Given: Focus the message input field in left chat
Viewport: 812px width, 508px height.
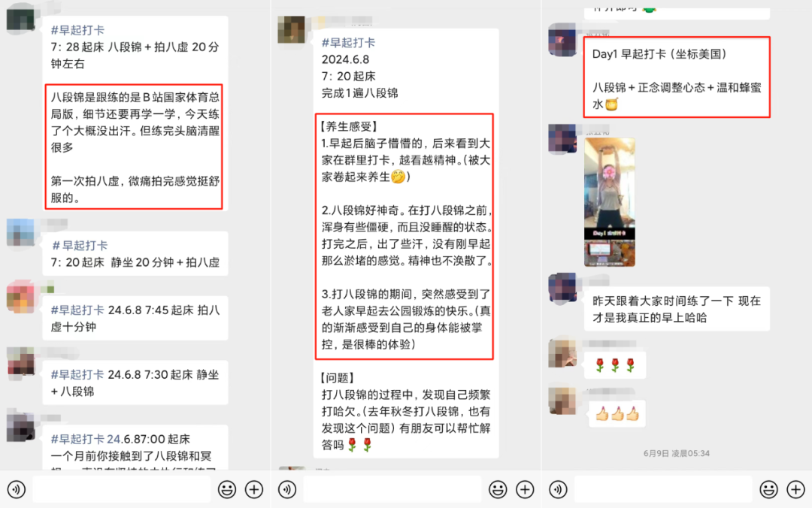Looking at the screenshot, I should coord(122,489).
